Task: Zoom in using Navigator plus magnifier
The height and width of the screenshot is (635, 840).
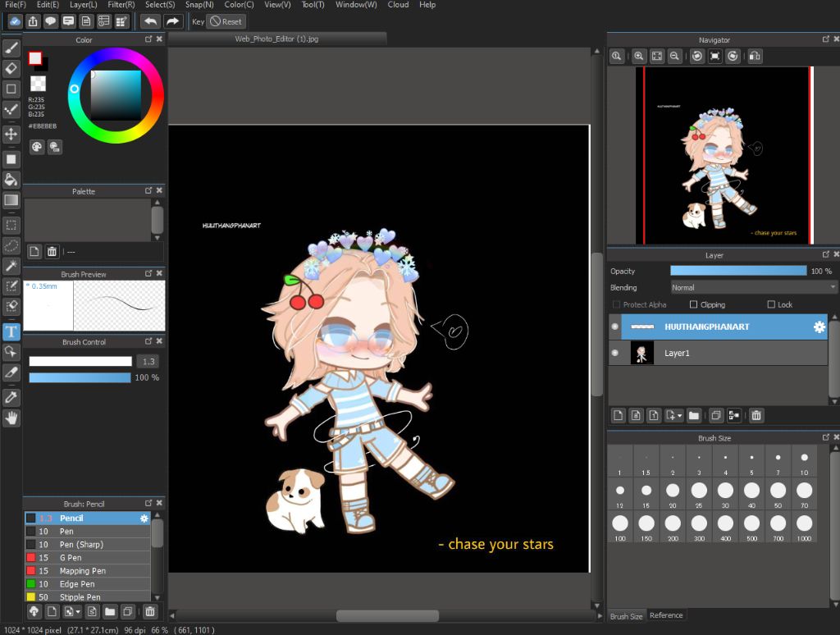Action: click(638, 56)
